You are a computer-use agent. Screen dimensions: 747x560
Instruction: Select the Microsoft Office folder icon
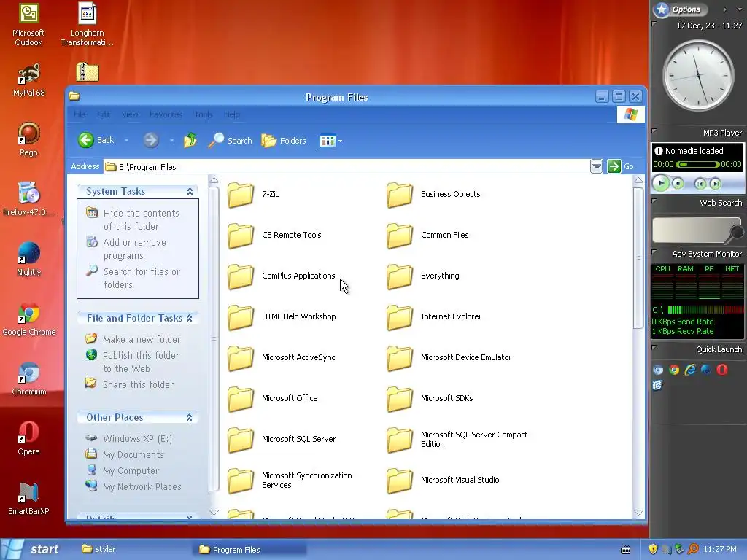pyautogui.click(x=241, y=399)
